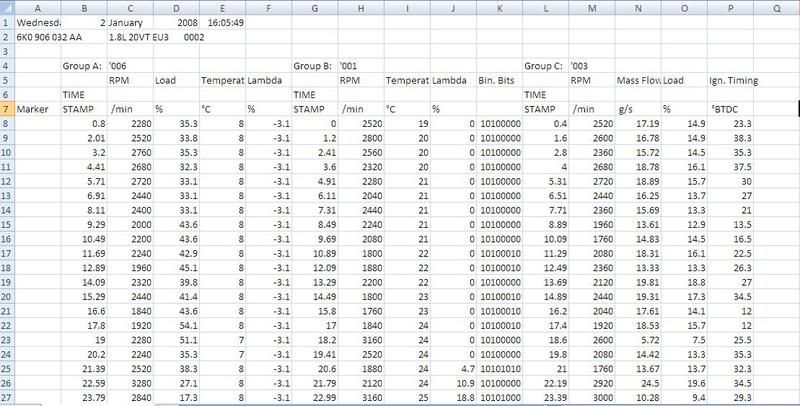The width and height of the screenshot is (800, 406).
Task: Select column K header
Action: click(499, 9)
